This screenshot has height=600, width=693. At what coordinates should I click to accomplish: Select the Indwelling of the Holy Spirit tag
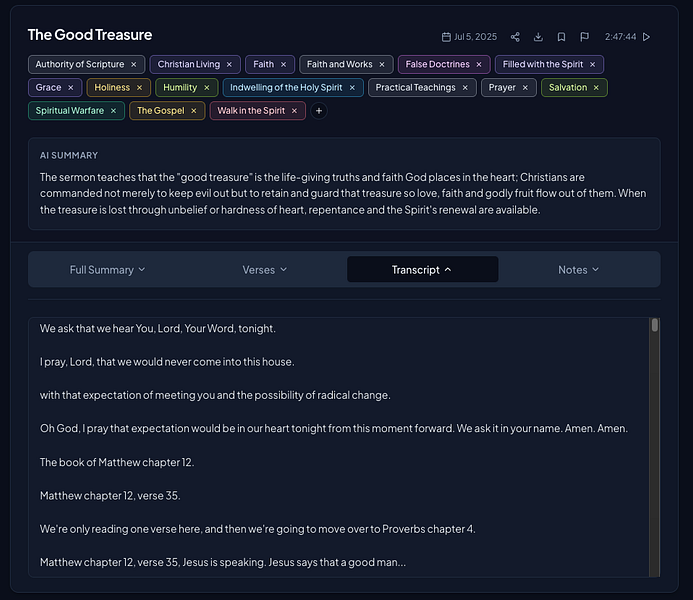pyautogui.click(x=286, y=88)
